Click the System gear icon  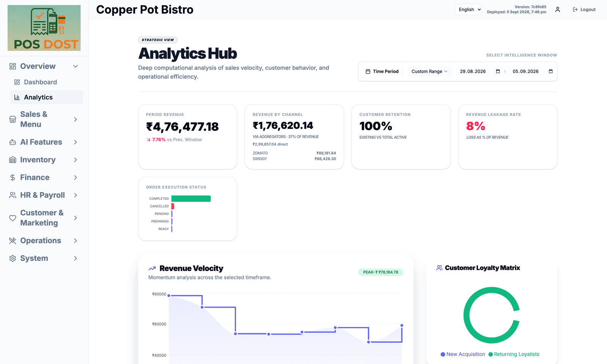(x=13, y=259)
